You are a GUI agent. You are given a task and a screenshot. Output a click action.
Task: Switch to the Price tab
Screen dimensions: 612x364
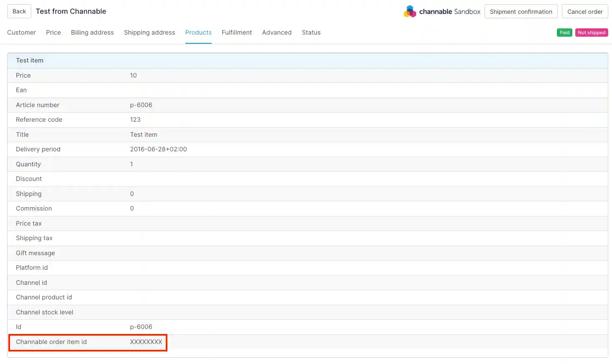(x=53, y=33)
